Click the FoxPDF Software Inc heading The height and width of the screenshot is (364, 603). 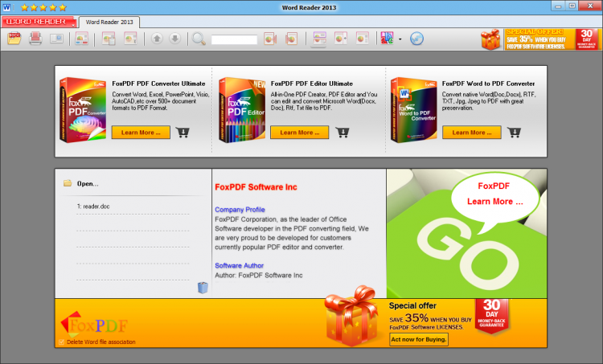256,187
